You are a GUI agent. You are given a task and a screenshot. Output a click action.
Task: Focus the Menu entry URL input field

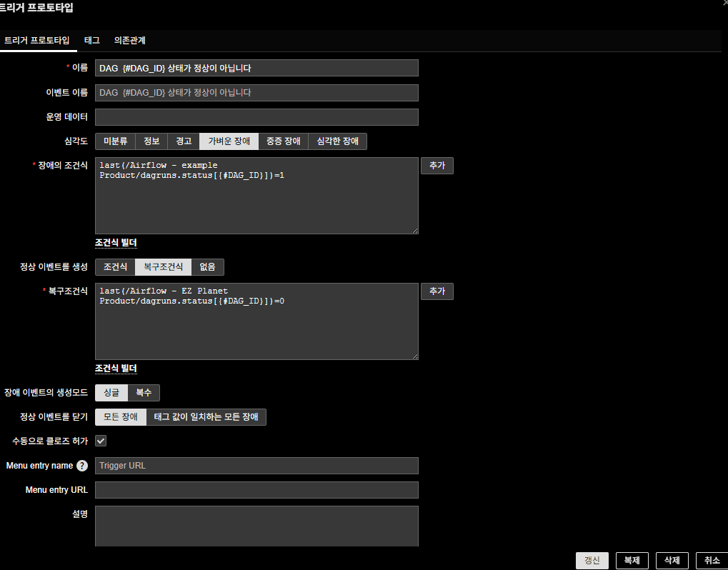[x=256, y=490]
